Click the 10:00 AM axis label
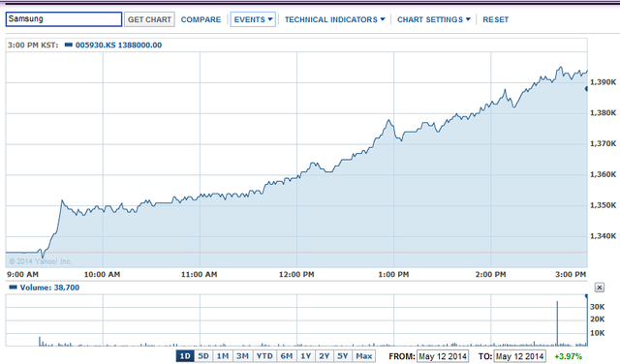 point(102,274)
